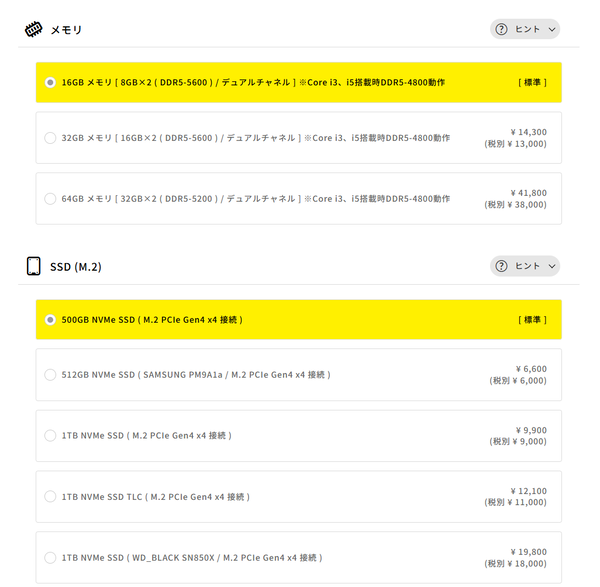This screenshot has width=600, height=587.
Task: Click the memory chip icon beside メモリ
Action: tap(34, 29)
